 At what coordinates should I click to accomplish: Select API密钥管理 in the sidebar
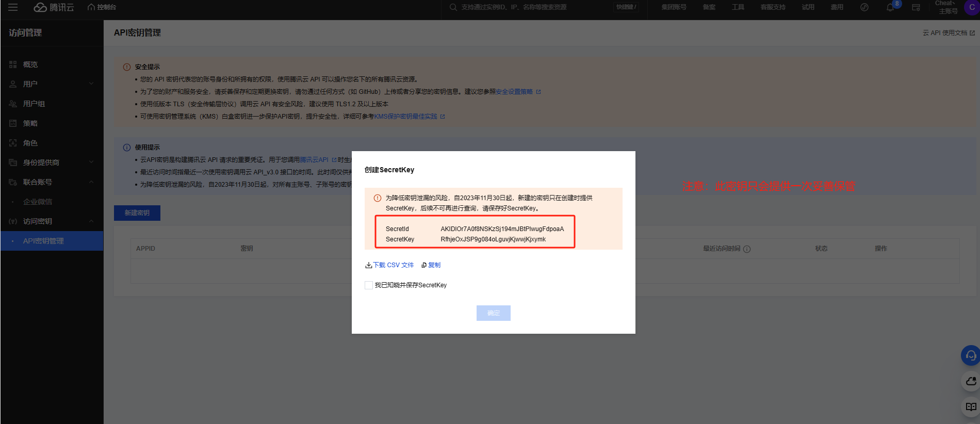tap(52, 241)
